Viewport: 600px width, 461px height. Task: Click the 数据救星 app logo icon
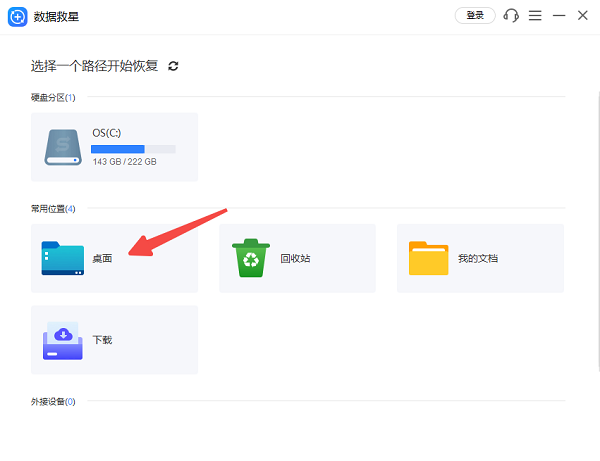pos(18,16)
